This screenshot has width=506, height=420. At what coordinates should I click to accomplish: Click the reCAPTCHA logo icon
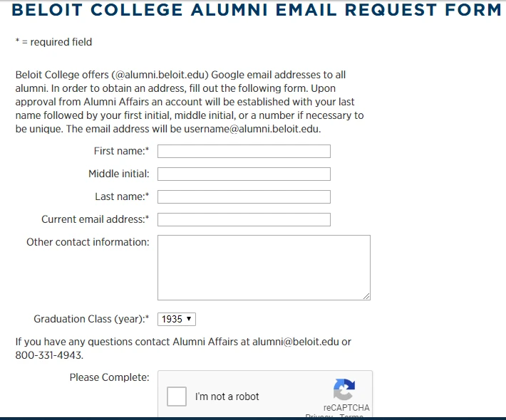coord(344,389)
